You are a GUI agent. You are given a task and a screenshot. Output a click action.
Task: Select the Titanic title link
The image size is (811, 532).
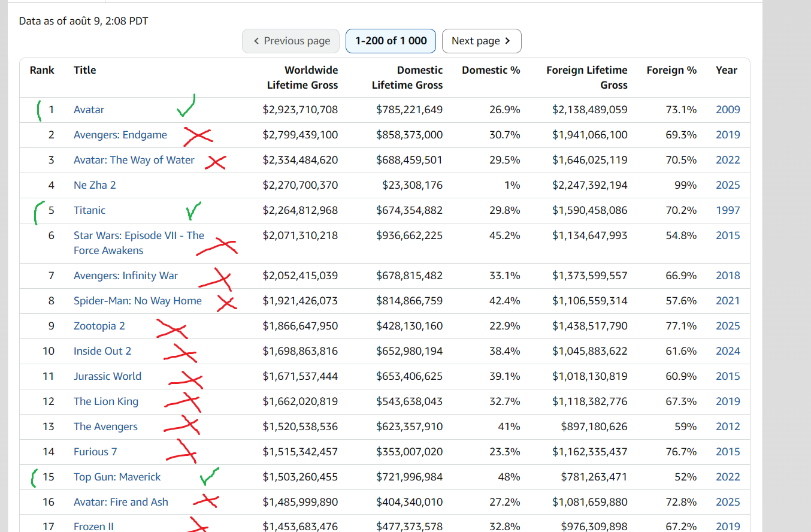click(x=89, y=210)
